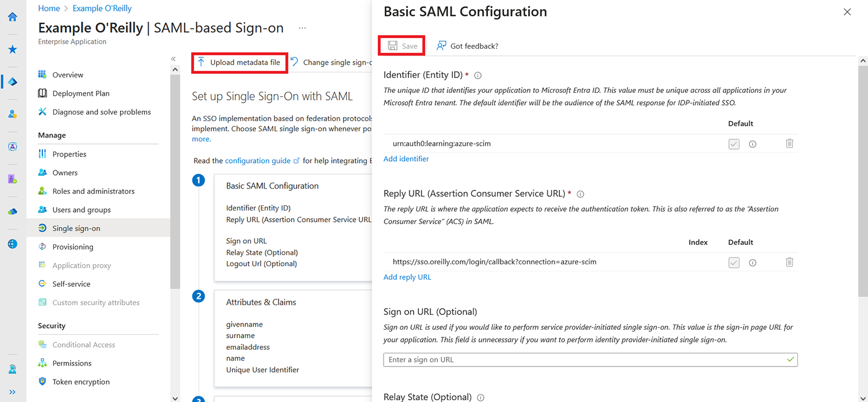Click the Save disk icon

click(x=393, y=46)
